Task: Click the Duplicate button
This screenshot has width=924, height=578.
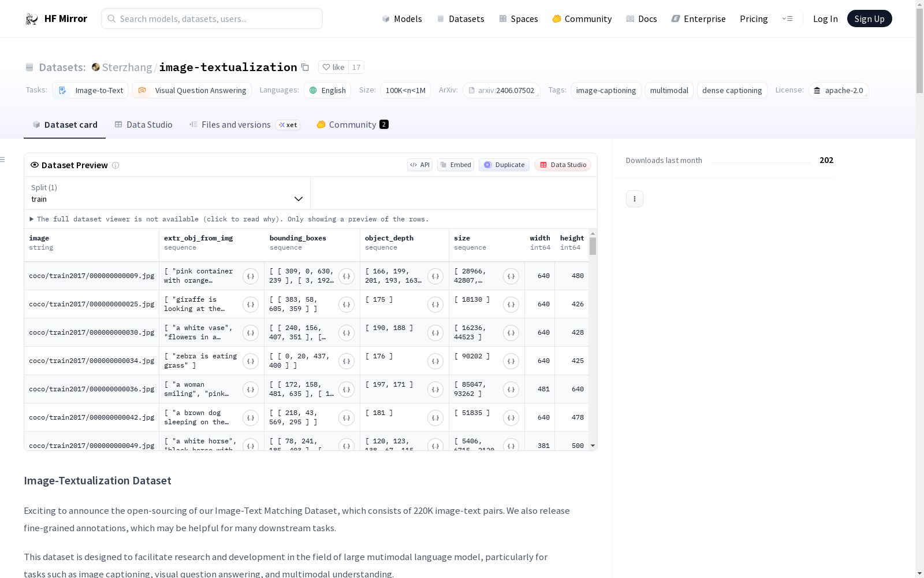Action: point(504,165)
